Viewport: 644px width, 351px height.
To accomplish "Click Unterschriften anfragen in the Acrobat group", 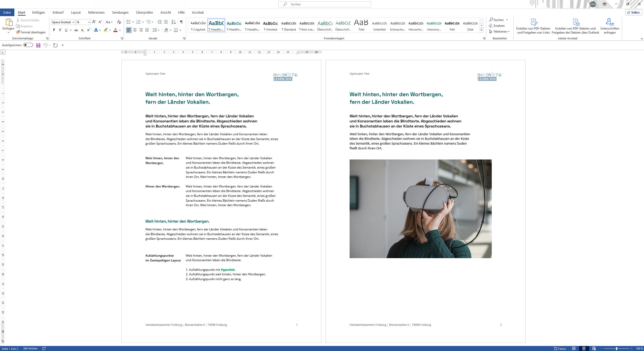I will pyautogui.click(x=609, y=26).
